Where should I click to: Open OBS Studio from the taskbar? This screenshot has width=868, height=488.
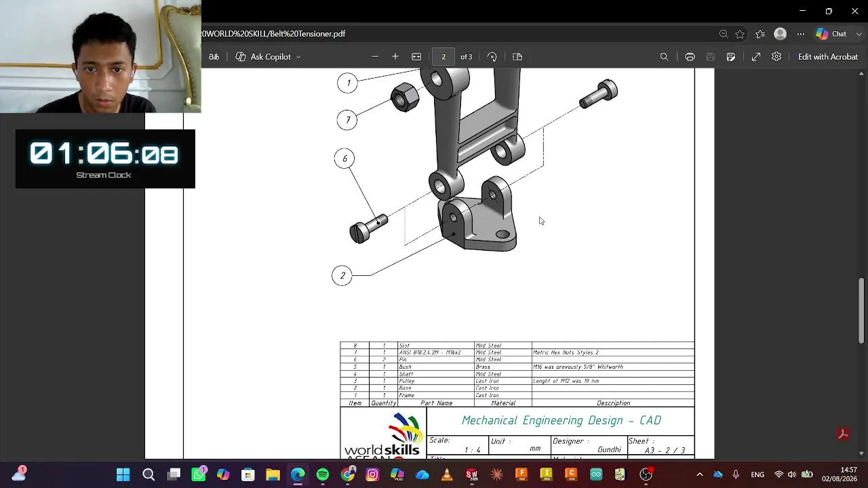[x=646, y=474]
